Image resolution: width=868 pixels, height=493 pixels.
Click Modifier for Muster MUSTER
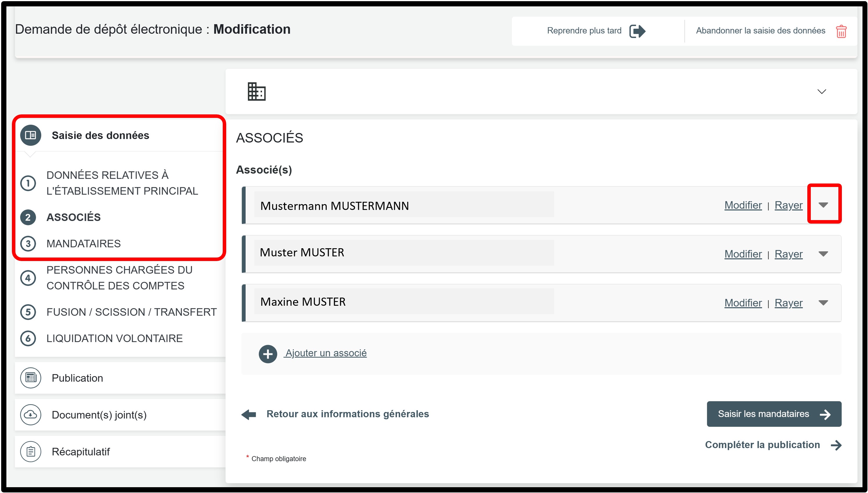click(x=743, y=254)
